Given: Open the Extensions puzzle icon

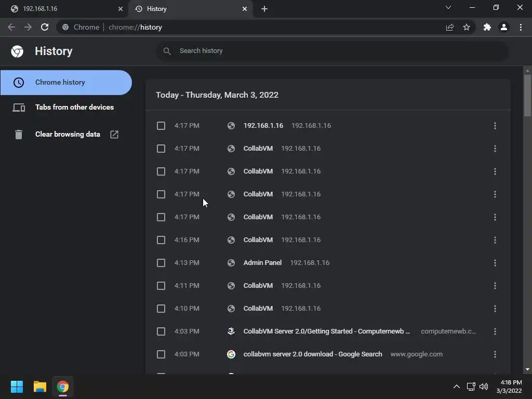Looking at the screenshot, I should [487, 27].
